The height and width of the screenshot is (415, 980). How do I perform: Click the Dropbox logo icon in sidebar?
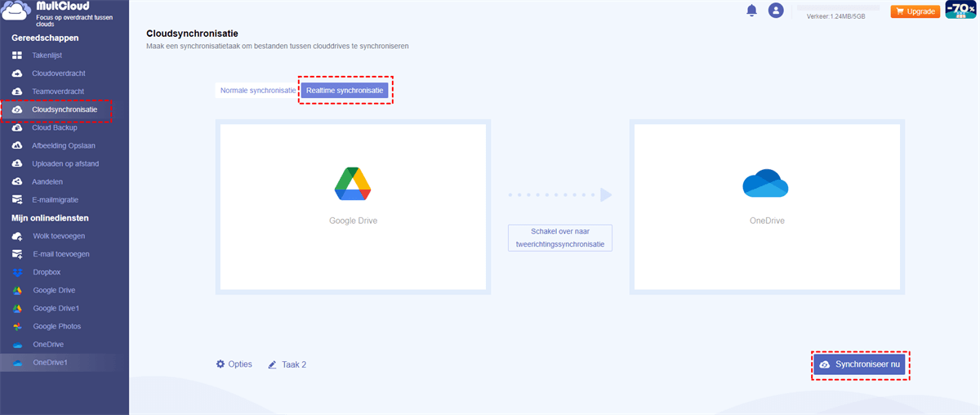coord(17,272)
